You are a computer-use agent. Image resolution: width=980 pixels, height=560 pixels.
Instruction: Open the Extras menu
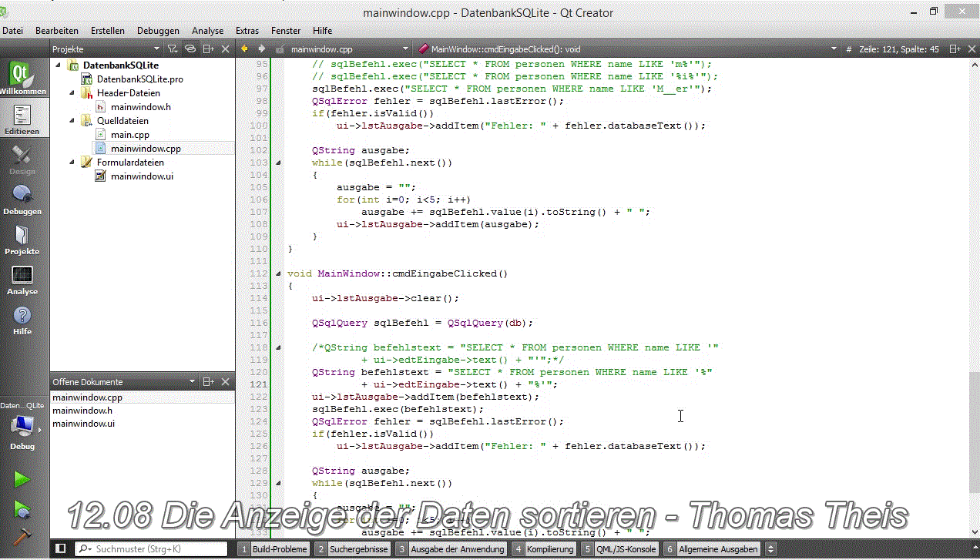(247, 31)
